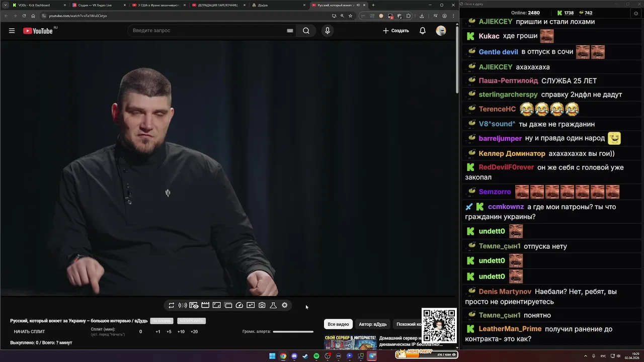Open Discord from taskbar
The height and width of the screenshot is (362, 644).
(294, 356)
